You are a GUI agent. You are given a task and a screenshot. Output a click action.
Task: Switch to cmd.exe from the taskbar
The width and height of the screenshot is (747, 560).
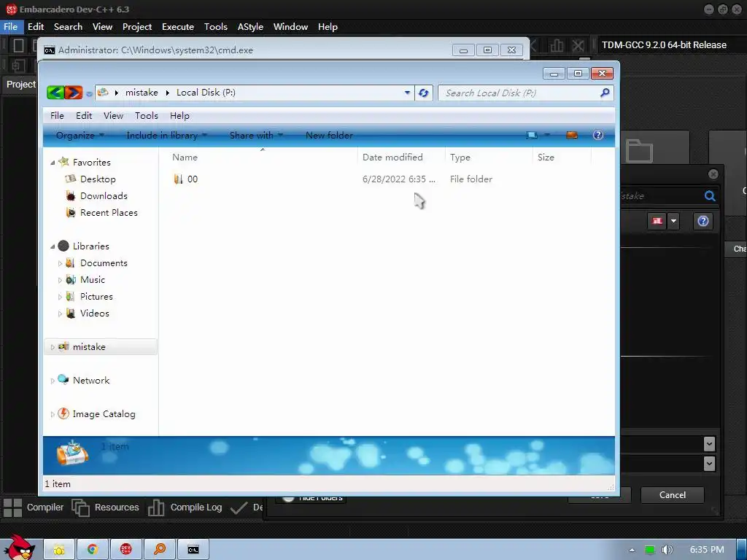pos(193,550)
